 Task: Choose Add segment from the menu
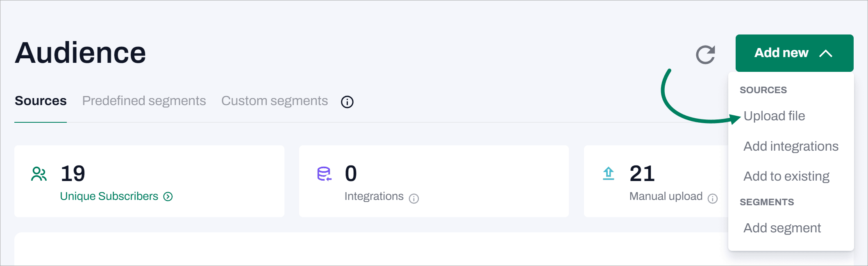(782, 228)
